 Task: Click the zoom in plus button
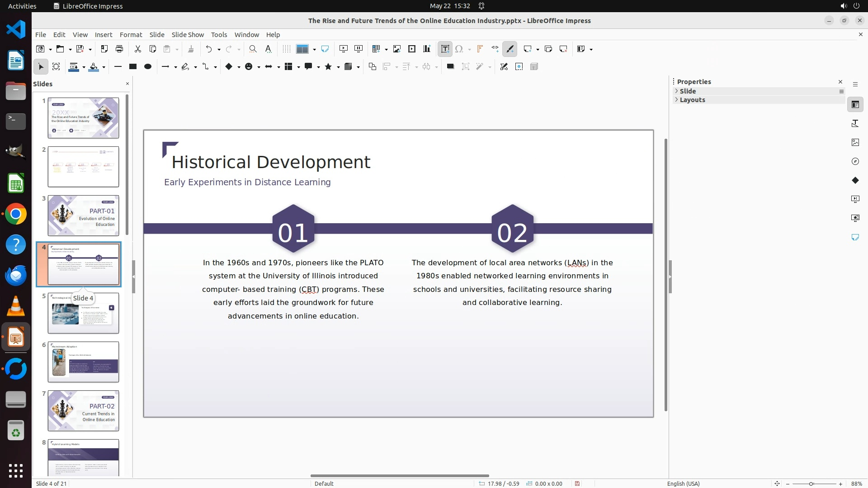840,483
